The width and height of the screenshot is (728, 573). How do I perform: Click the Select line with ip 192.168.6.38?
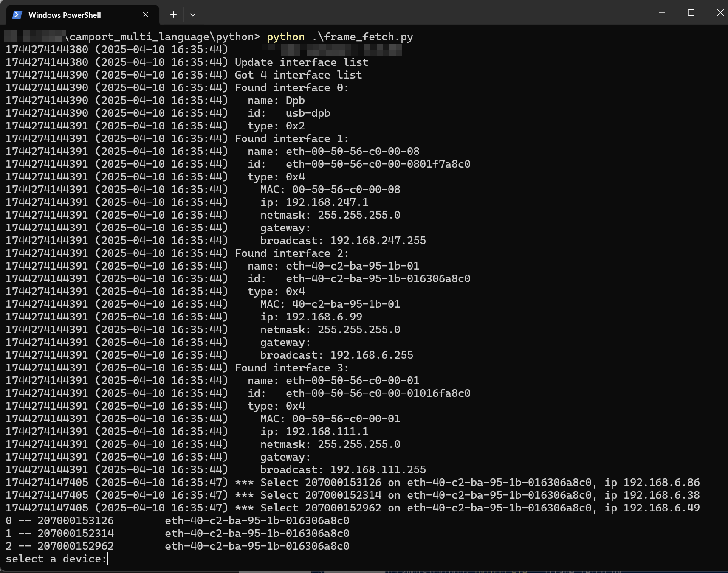click(353, 495)
